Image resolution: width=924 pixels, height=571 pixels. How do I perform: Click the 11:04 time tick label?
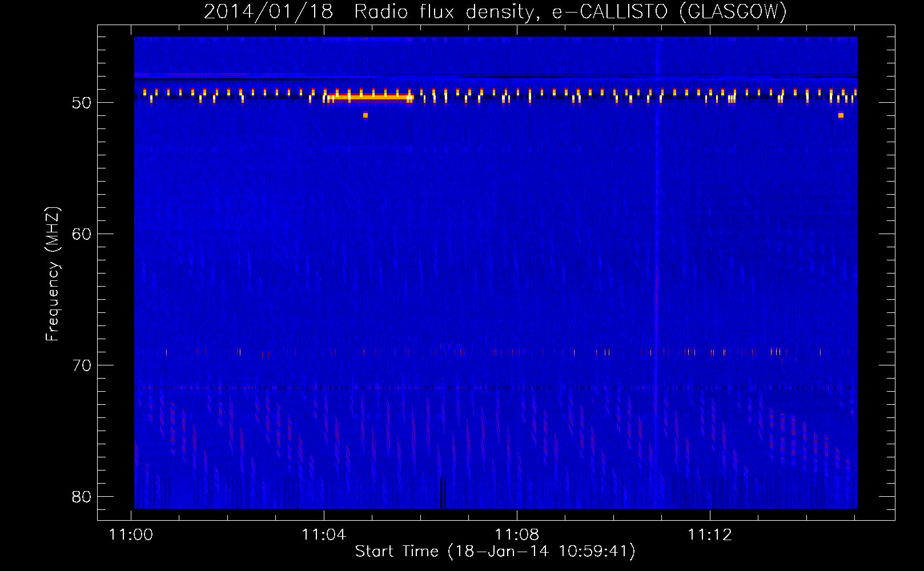[324, 535]
